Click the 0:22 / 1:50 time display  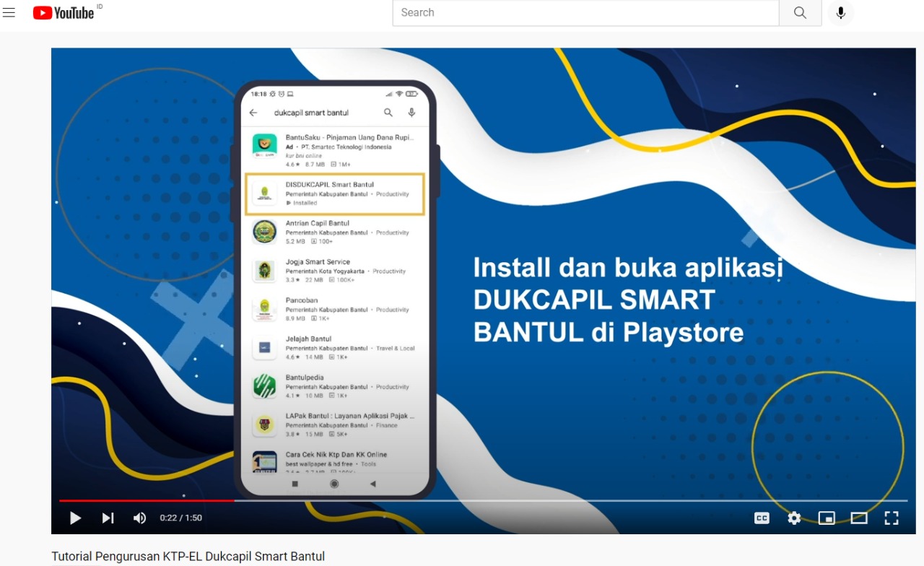point(181,518)
